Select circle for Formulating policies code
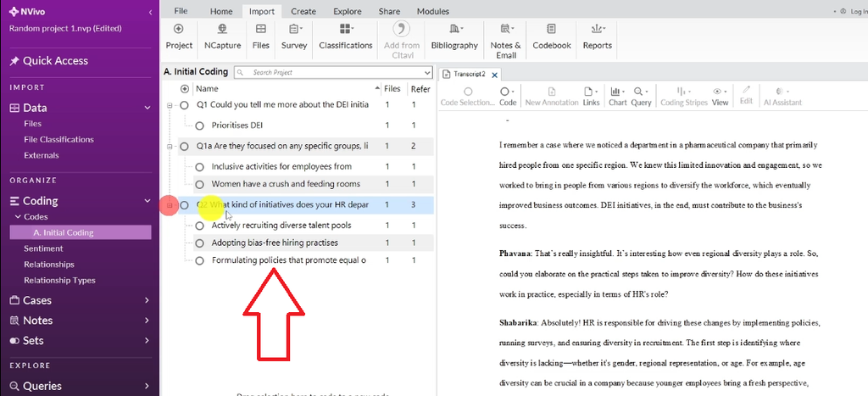868x396 pixels. pyautogui.click(x=200, y=260)
